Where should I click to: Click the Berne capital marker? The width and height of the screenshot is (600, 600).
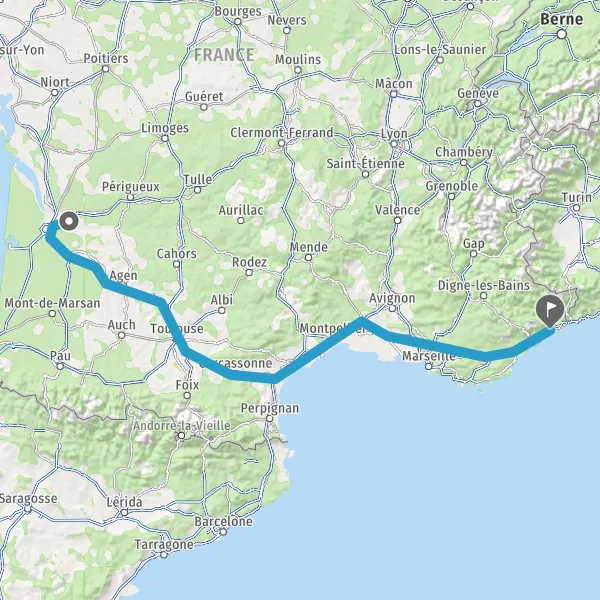click(561, 34)
